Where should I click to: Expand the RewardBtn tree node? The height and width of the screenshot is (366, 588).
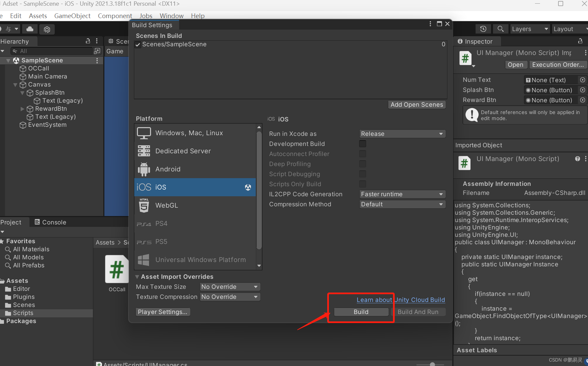click(22, 109)
